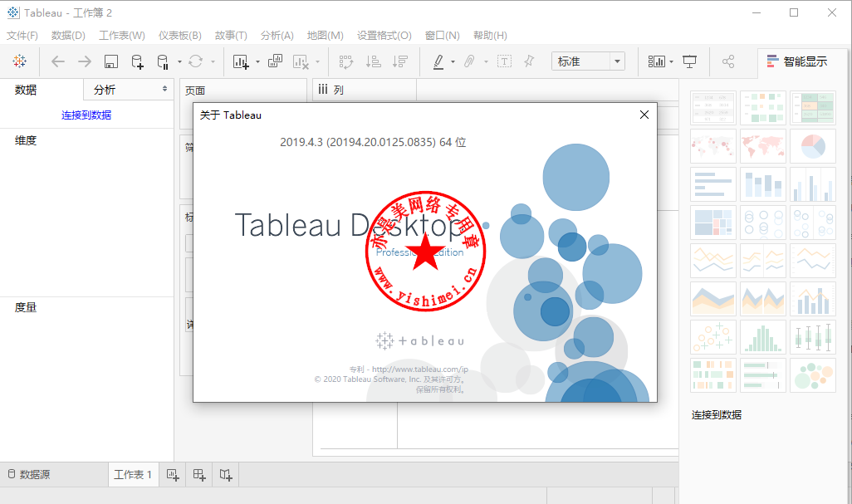
Task: Click the redo forward arrow in toolbar
Action: tap(84, 61)
